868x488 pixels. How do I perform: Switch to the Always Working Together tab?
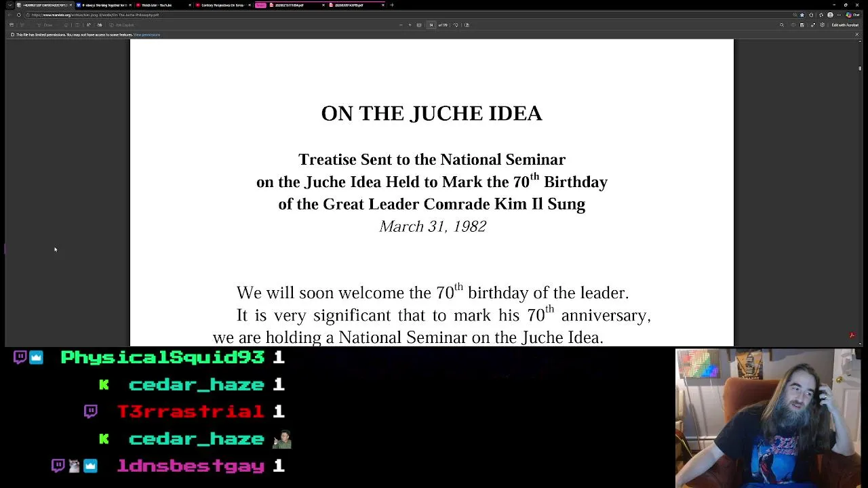104,5
